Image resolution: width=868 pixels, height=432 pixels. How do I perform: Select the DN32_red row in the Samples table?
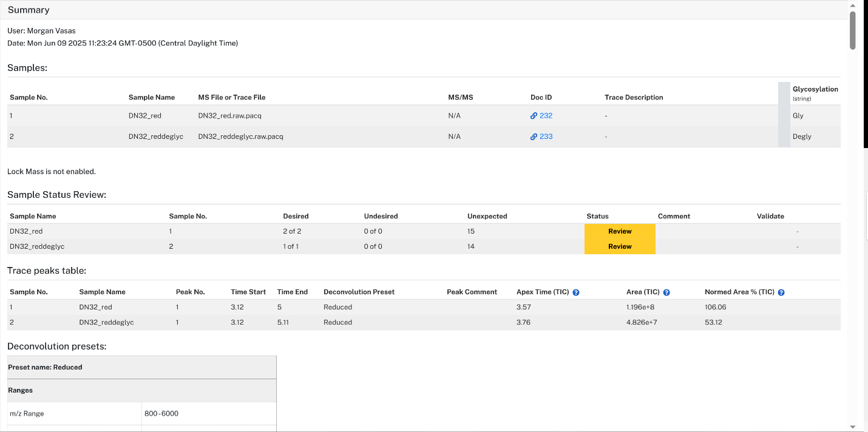[424, 116]
